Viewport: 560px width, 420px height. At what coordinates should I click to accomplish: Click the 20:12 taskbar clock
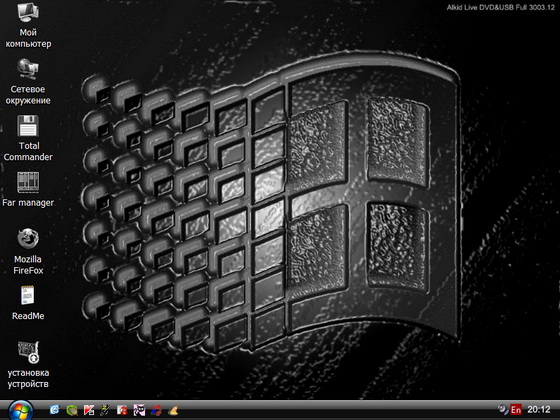point(539,410)
